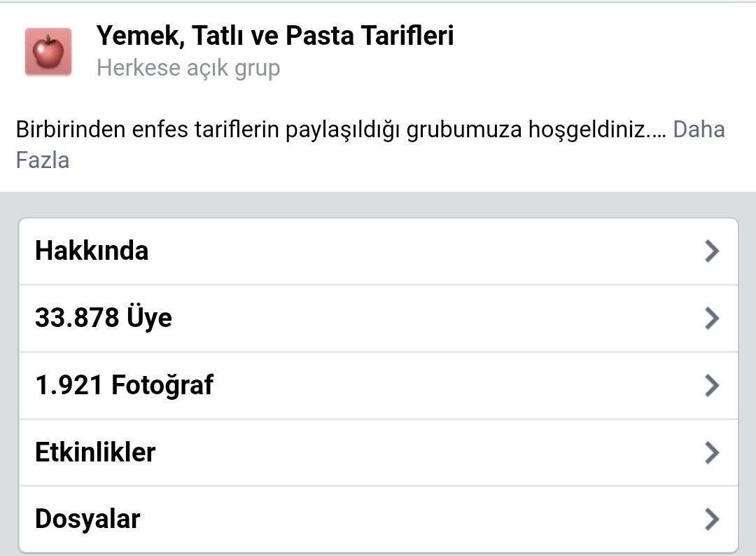Expand description with Daha Fazla link
The height and width of the screenshot is (556, 756).
(x=699, y=130)
